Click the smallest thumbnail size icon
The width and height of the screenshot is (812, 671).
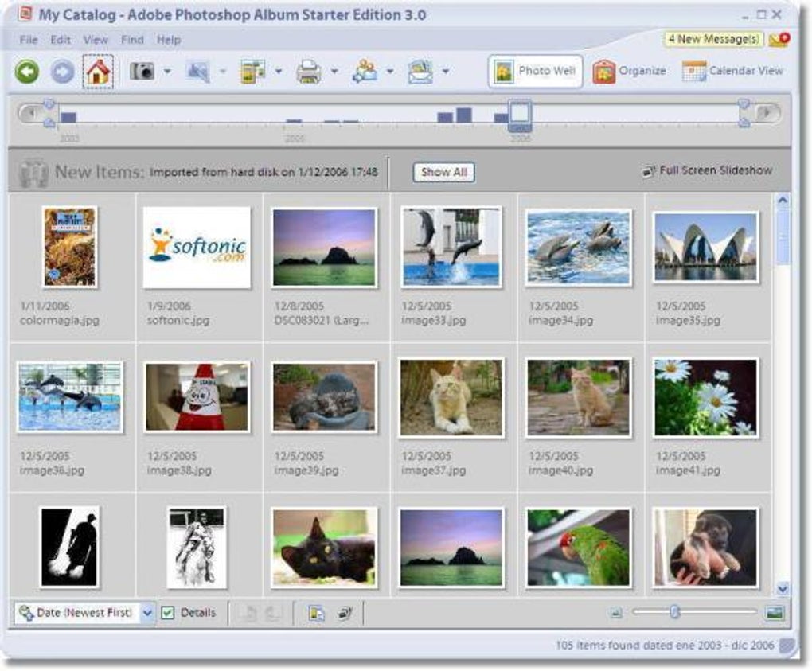615,612
